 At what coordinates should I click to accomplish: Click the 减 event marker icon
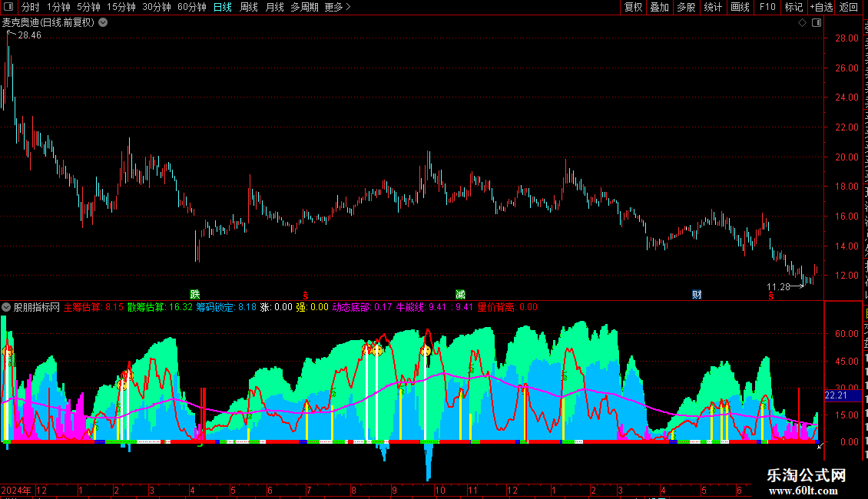(461, 294)
